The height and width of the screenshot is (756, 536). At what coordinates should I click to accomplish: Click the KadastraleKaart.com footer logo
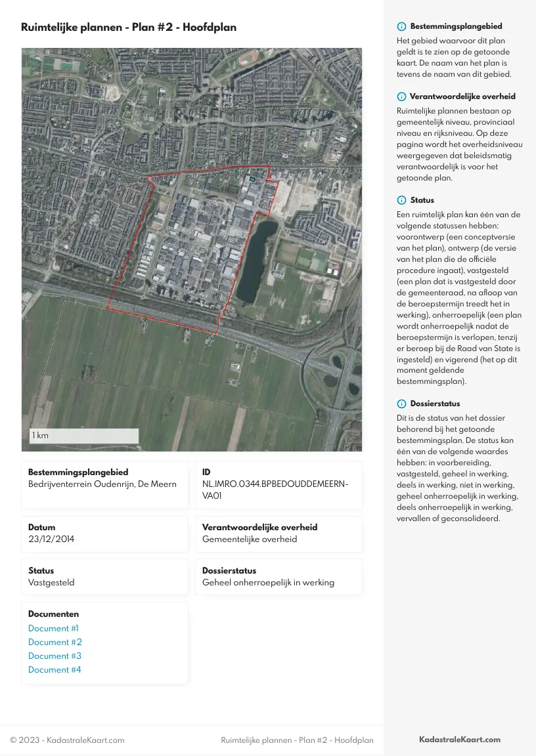point(460,740)
